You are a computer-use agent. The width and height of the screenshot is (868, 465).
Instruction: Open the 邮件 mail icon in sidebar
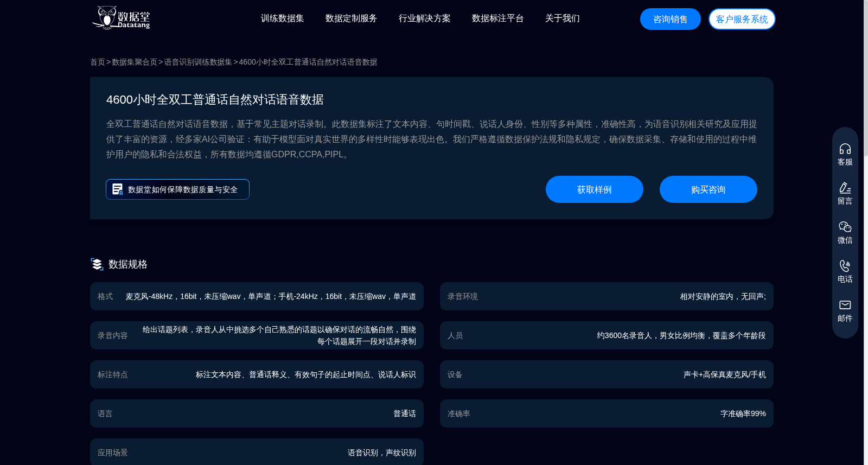(x=845, y=305)
